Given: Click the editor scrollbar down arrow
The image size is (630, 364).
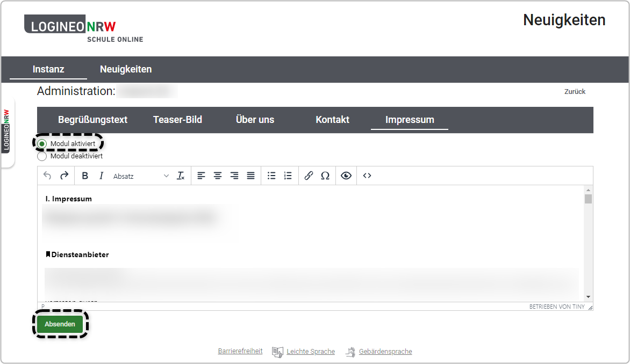Looking at the screenshot, I should 588,297.
